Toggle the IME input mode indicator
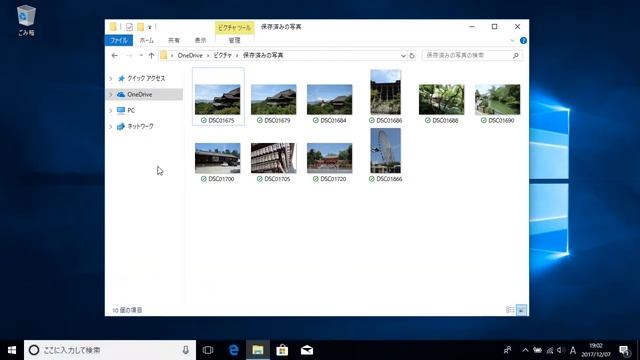Screen dimensions: 640x360 coord(573,350)
